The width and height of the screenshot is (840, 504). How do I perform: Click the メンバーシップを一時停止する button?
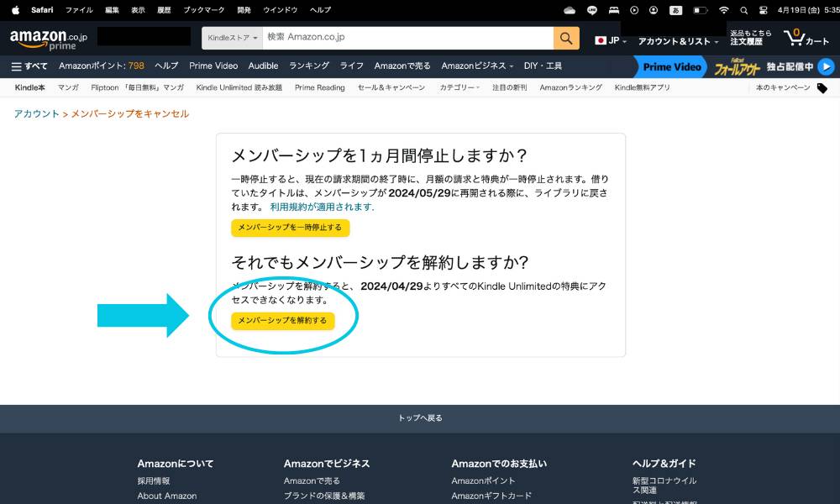pos(291,228)
